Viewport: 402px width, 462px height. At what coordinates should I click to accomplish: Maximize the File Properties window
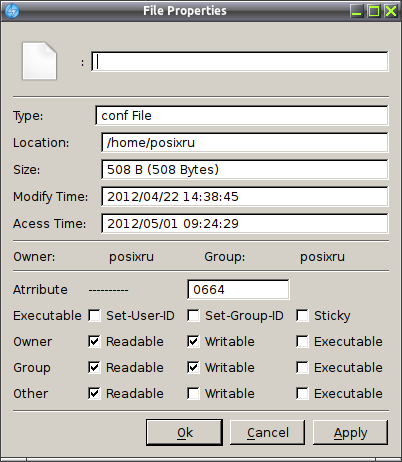pos(374,11)
